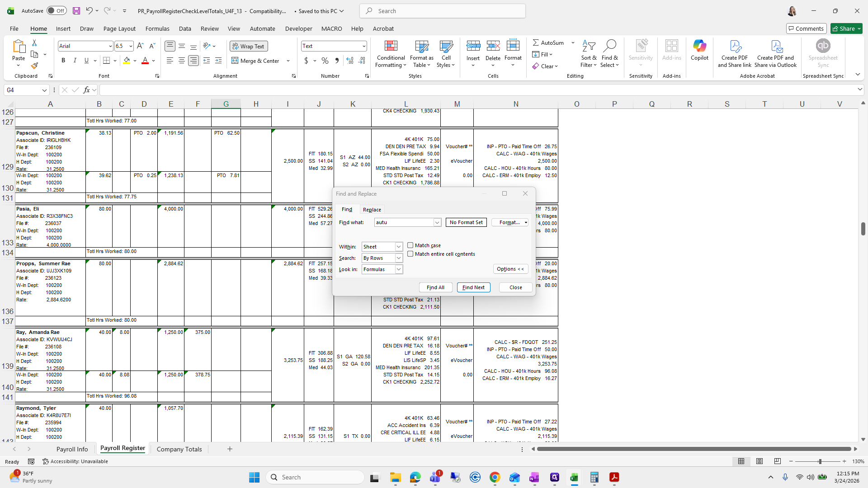
Task: Click the Conditional Formatting icon
Action: [391, 47]
